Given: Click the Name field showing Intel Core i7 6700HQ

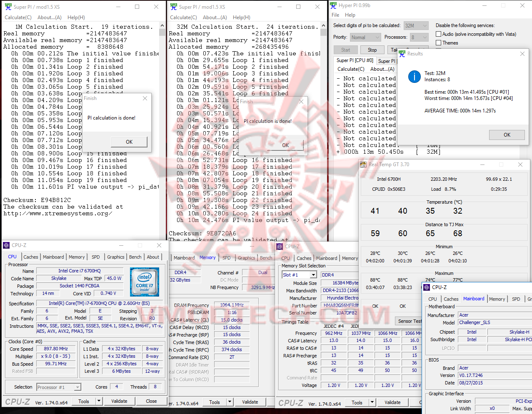Looking at the screenshot, I should point(80,271).
